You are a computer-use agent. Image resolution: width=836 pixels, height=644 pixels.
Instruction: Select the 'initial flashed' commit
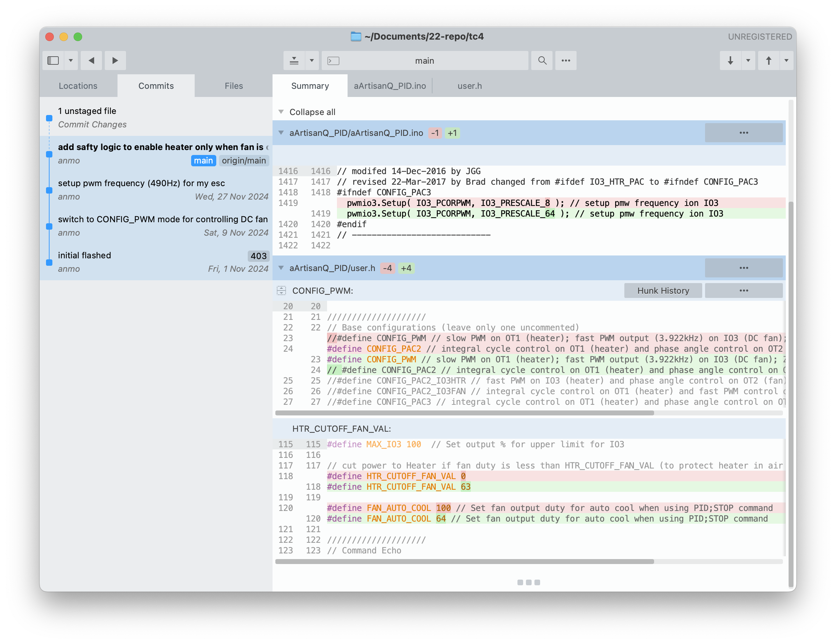[156, 262]
